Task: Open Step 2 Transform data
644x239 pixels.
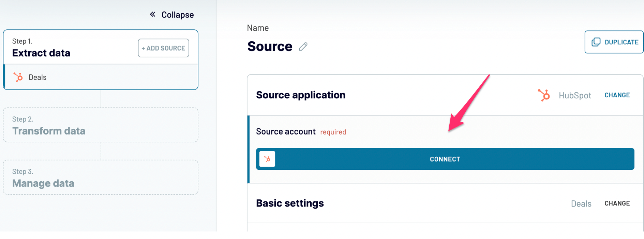Action: [x=101, y=125]
